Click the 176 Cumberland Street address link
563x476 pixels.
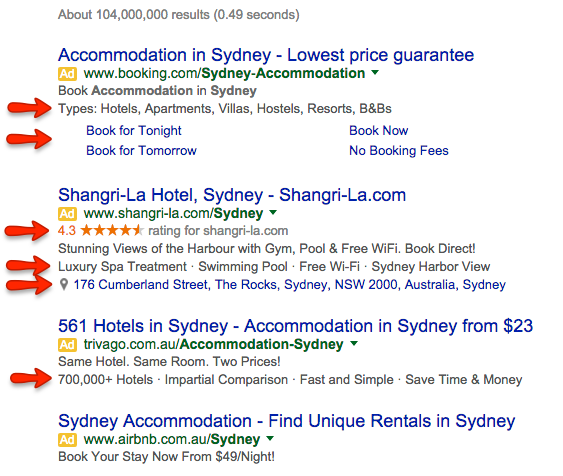coord(289,285)
